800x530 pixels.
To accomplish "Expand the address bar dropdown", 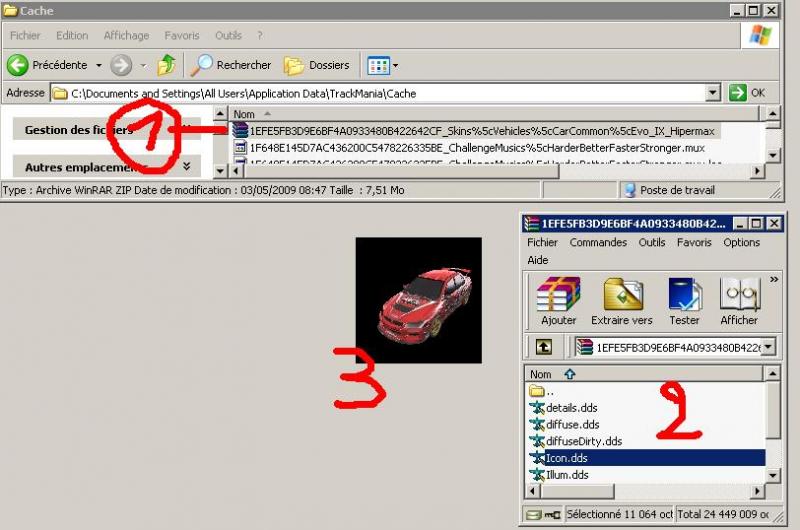I will pos(713,93).
